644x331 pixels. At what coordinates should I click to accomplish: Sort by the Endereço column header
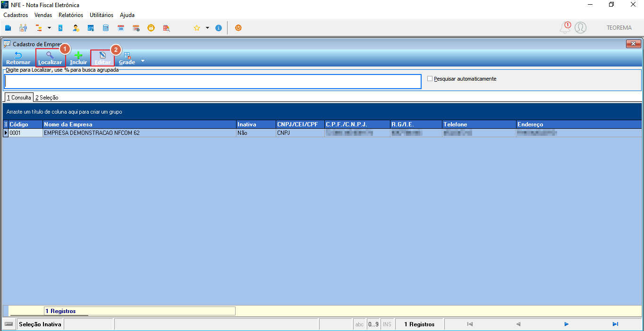click(579, 124)
